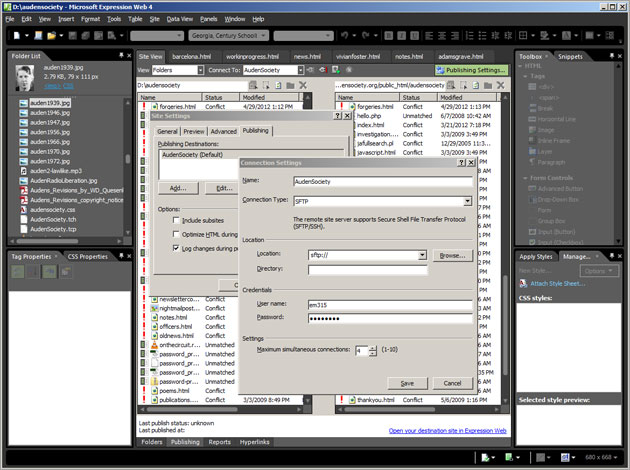Viewport: 630px width, 470px height.
Task: Open the Connection Type SFTP dropdown
Action: [468, 201]
